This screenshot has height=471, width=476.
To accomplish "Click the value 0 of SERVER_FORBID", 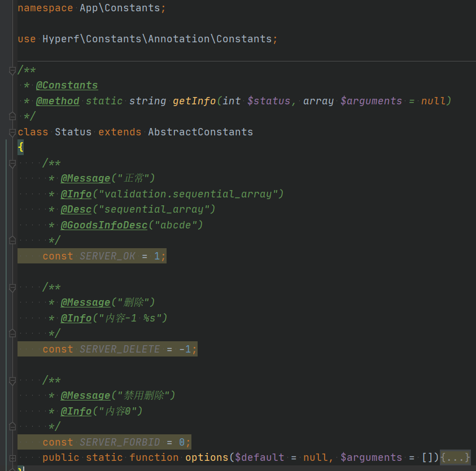I will click(x=182, y=442).
